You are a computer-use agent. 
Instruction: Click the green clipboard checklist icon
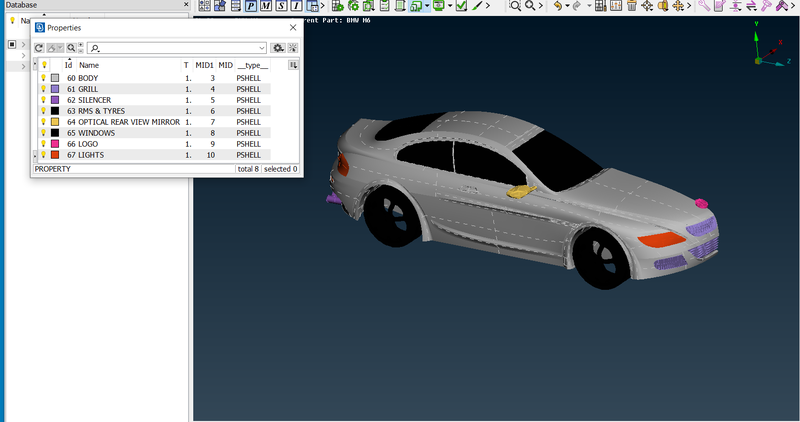pos(385,6)
